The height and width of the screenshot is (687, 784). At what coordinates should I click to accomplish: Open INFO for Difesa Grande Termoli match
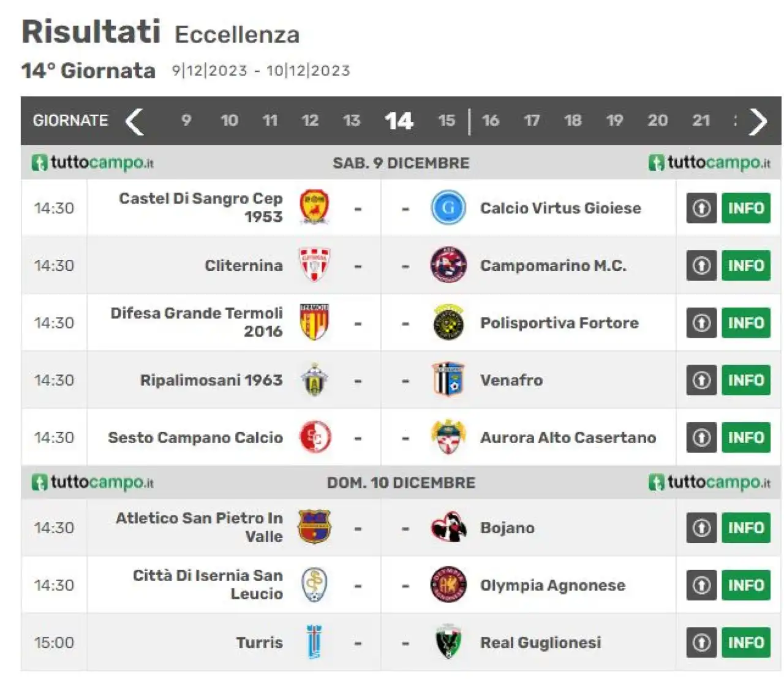click(x=745, y=322)
